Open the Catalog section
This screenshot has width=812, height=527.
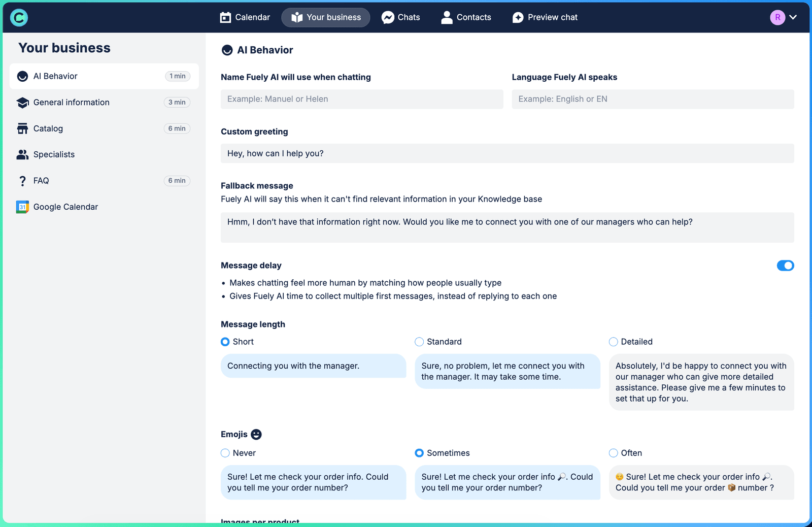click(x=104, y=128)
